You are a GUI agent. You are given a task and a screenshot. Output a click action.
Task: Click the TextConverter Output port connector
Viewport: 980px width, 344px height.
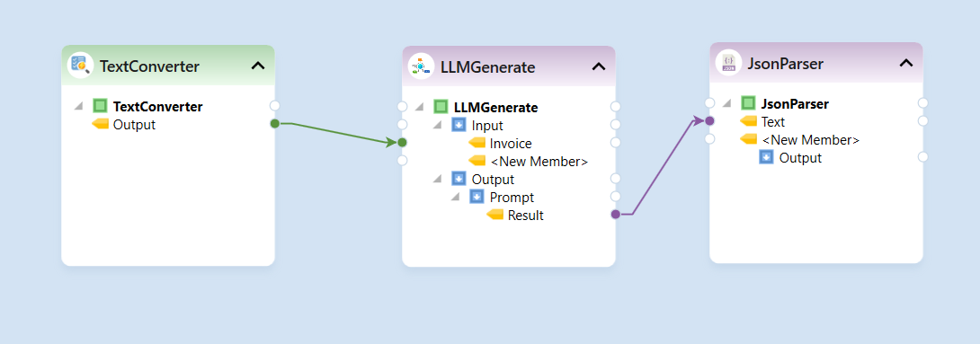[x=274, y=124]
